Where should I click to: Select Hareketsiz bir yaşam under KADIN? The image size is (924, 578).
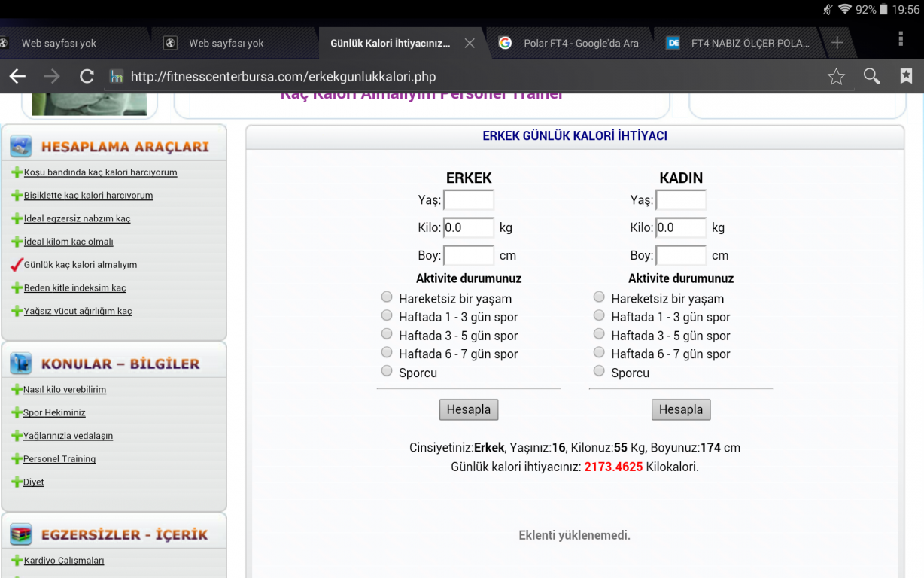599,297
